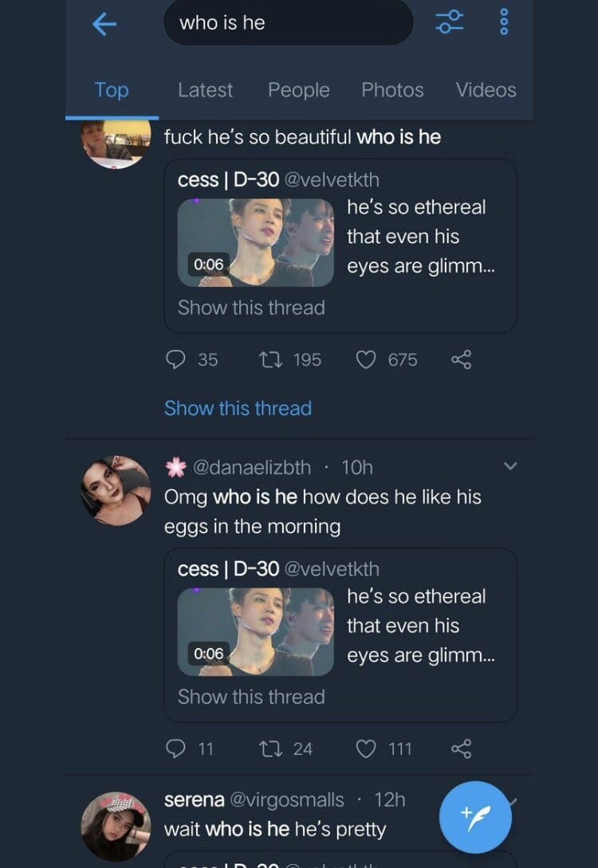Retweet the tweet with 195 retweets
Viewport: 598px width, 868px height.
[x=269, y=360]
